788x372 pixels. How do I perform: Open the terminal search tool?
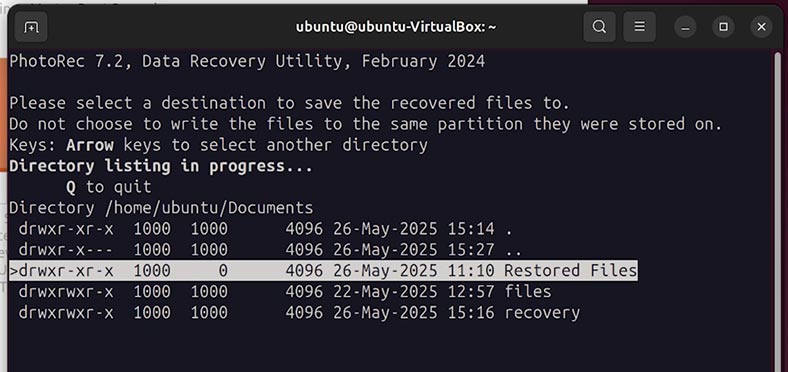coord(599,27)
